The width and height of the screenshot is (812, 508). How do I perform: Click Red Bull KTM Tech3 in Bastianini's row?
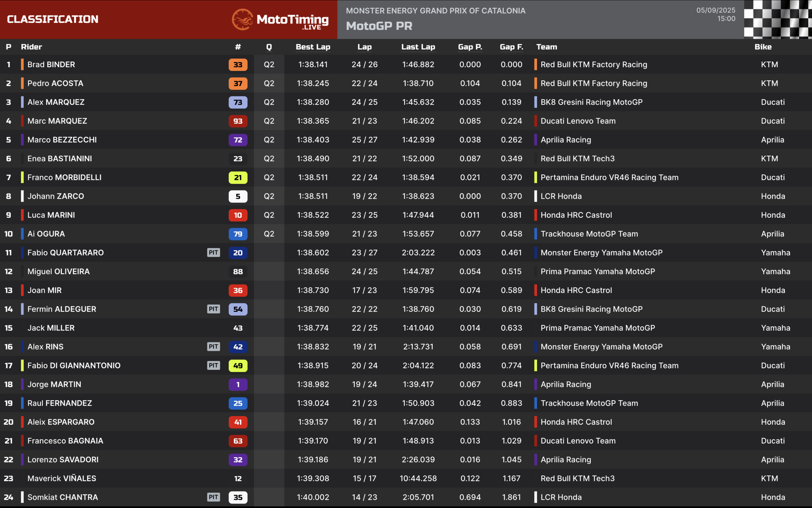[577, 158]
